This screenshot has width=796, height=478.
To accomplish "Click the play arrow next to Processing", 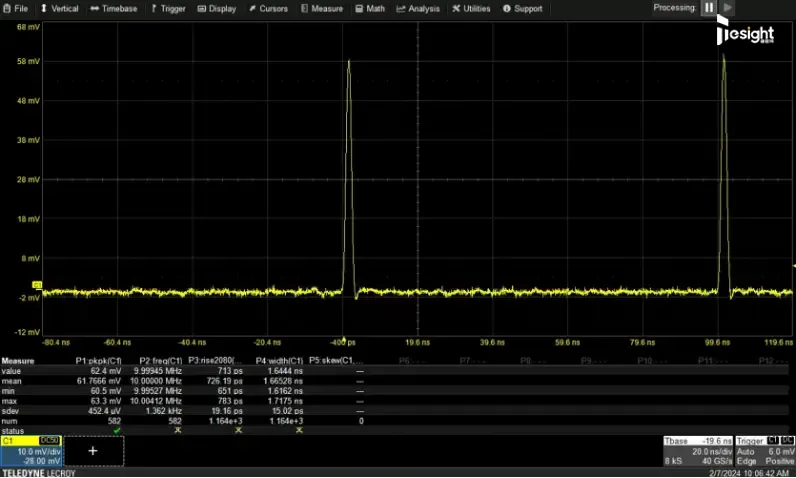I will point(727,8).
